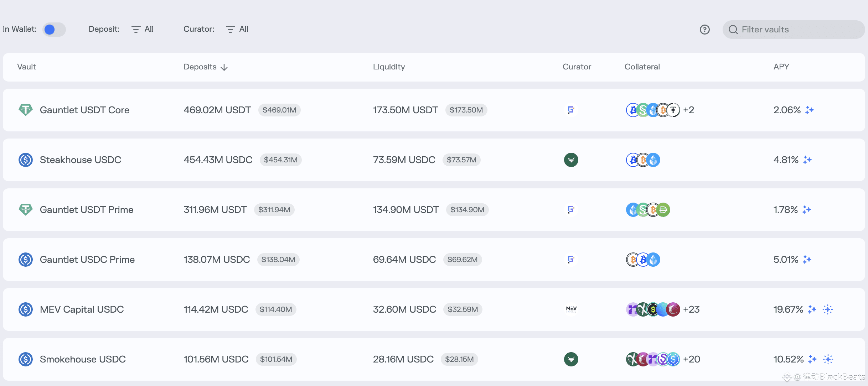The height and width of the screenshot is (386, 868).
Task: Open the Steakhouse USDC vault
Action: tap(81, 160)
